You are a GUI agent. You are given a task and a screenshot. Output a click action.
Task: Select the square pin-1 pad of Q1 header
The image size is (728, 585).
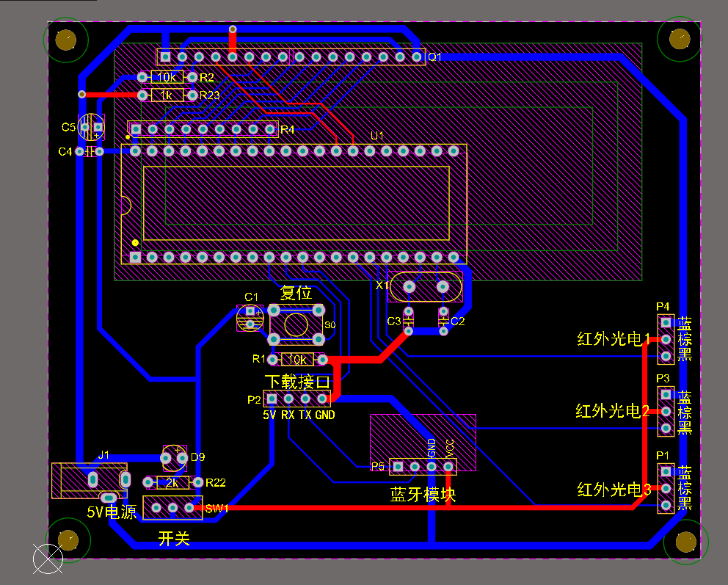[165, 57]
